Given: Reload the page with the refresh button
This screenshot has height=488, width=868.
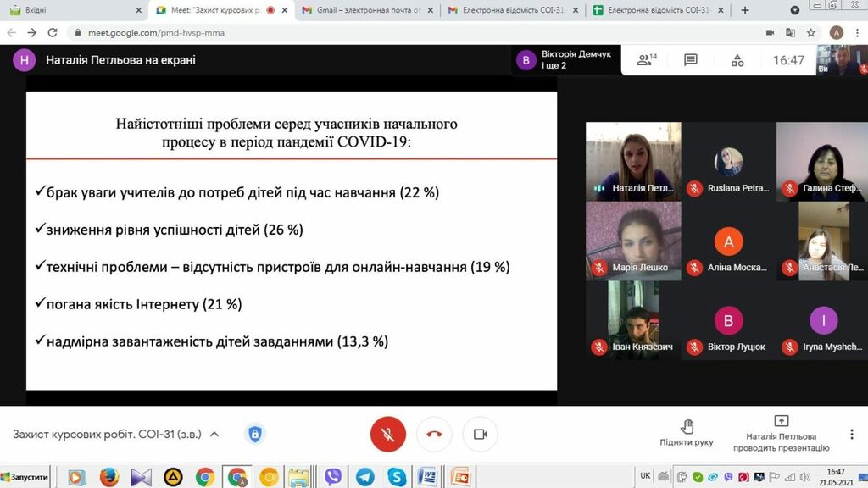Looking at the screenshot, I should tap(53, 33).
